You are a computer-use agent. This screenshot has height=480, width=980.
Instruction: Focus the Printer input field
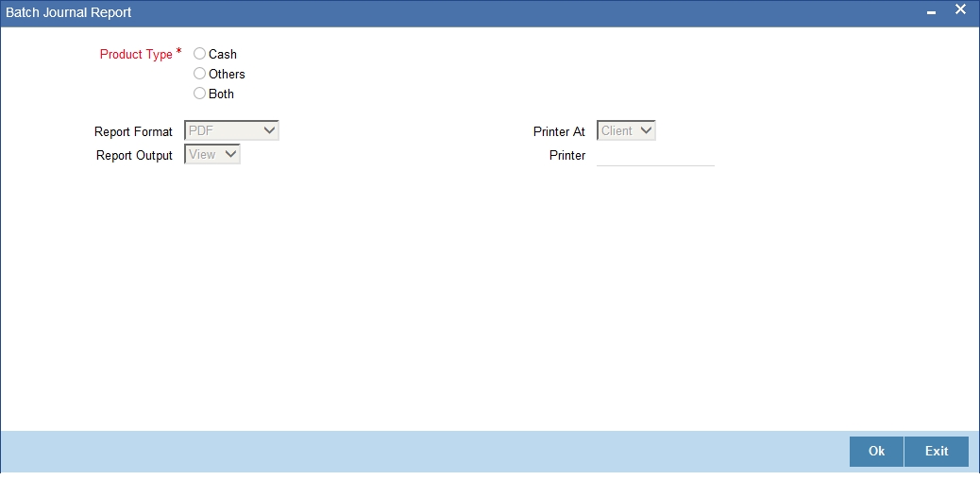(x=655, y=156)
